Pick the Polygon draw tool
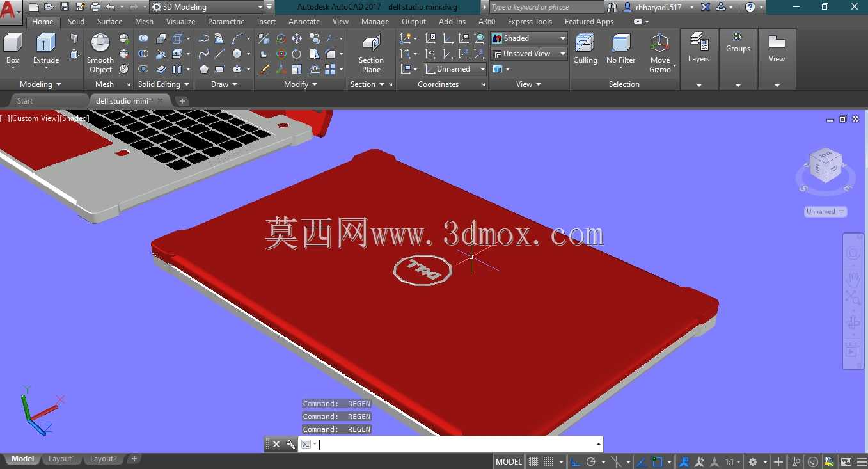868x469 pixels. pos(204,69)
